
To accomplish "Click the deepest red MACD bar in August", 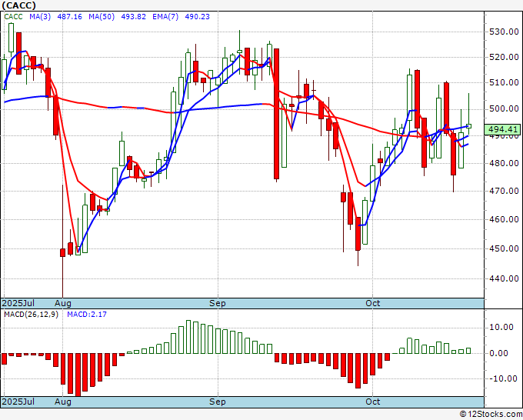I will tap(78, 375).
